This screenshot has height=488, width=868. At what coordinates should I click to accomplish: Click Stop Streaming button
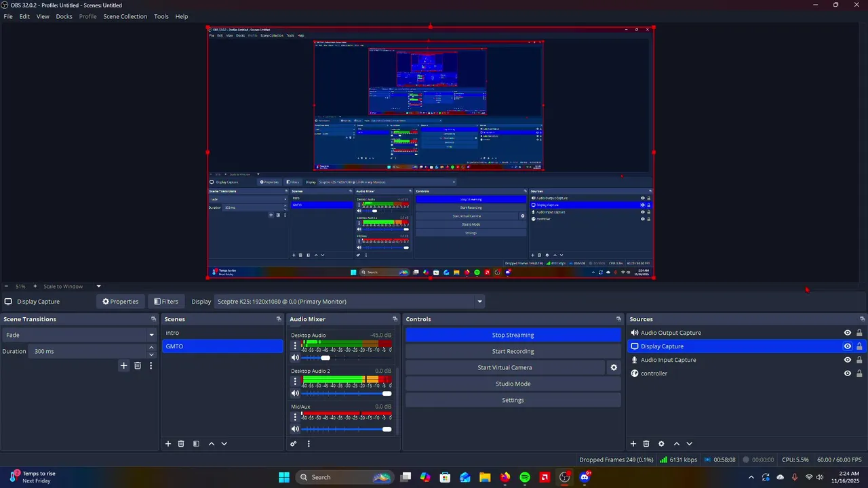point(513,335)
